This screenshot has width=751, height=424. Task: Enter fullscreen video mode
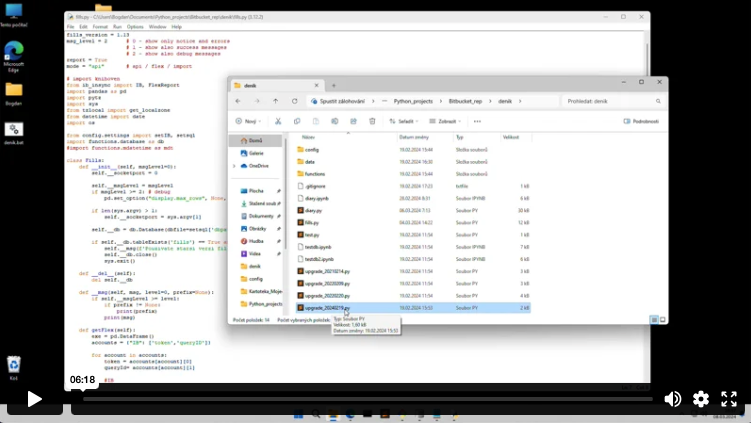point(729,399)
